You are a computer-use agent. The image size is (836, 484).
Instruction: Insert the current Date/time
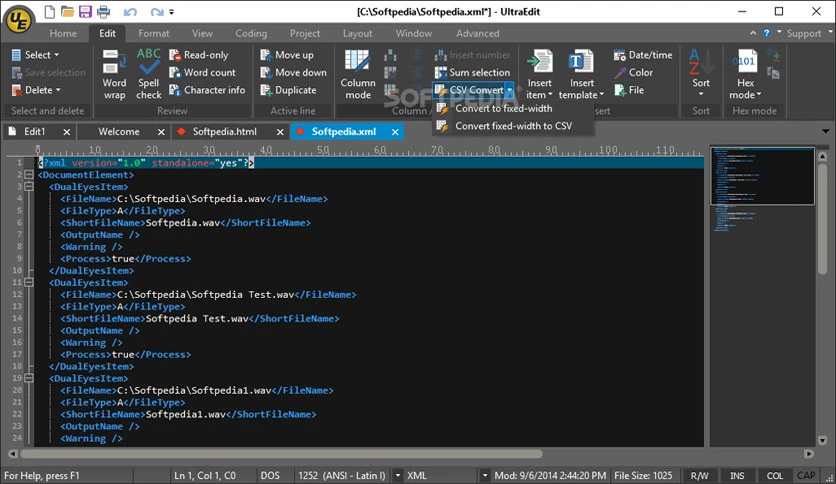pyautogui.click(x=642, y=55)
